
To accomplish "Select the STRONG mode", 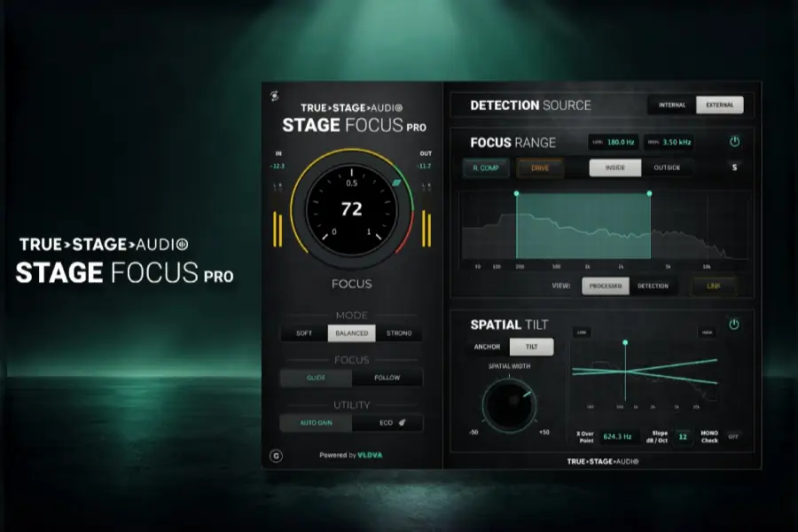I will pos(399,333).
